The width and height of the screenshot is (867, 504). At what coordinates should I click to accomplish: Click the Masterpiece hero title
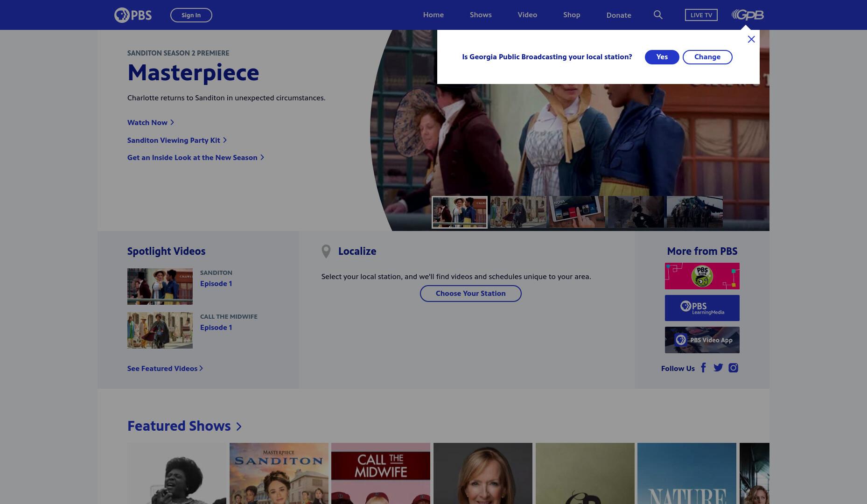click(193, 72)
